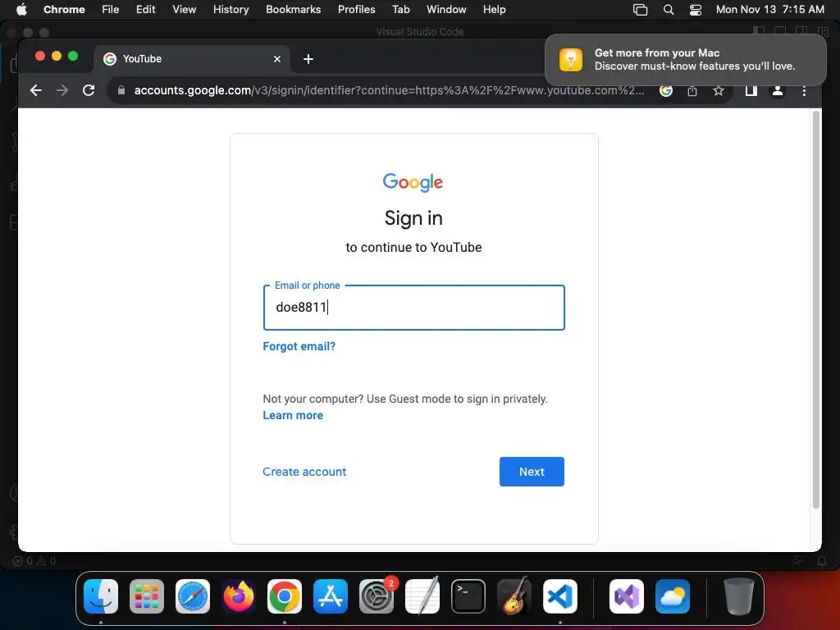
Task: Open the Help menu
Action: click(x=494, y=9)
